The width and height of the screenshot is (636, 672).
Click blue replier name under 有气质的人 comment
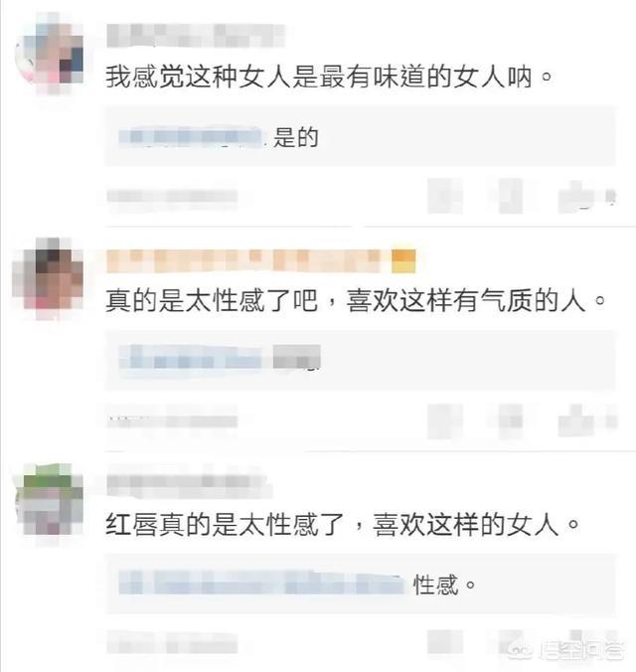coord(190,359)
